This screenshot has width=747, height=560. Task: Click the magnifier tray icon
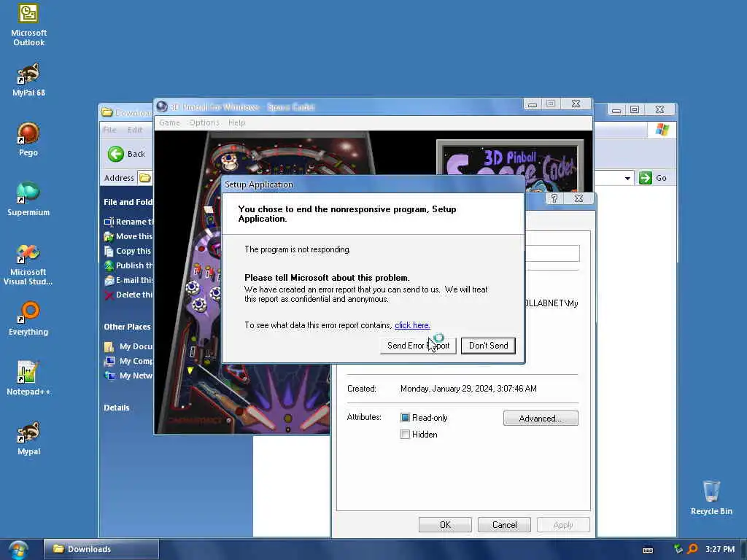pyautogui.click(x=692, y=549)
